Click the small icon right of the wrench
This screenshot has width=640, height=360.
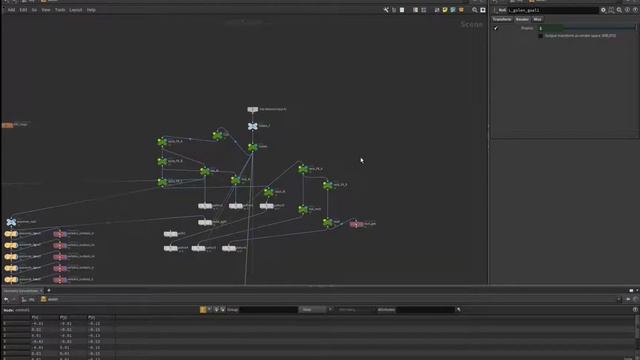pos(394,10)
